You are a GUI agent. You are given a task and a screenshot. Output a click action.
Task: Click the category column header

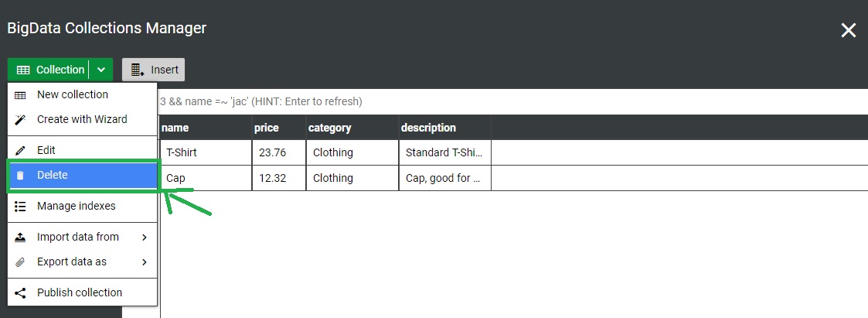tap(330, 128)
